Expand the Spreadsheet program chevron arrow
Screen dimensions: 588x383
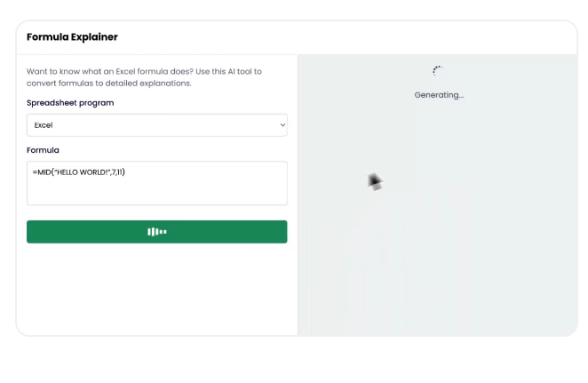[x=282, y=125]
